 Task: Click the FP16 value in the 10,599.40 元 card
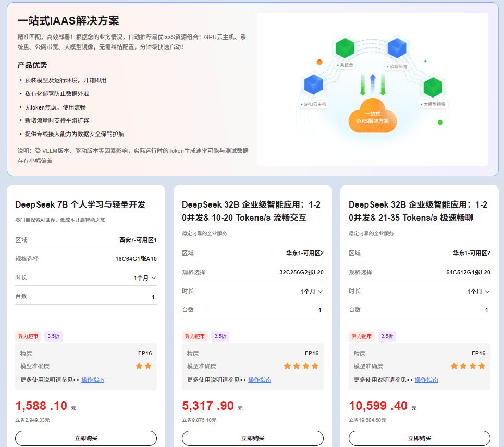[x=478, y=353]
